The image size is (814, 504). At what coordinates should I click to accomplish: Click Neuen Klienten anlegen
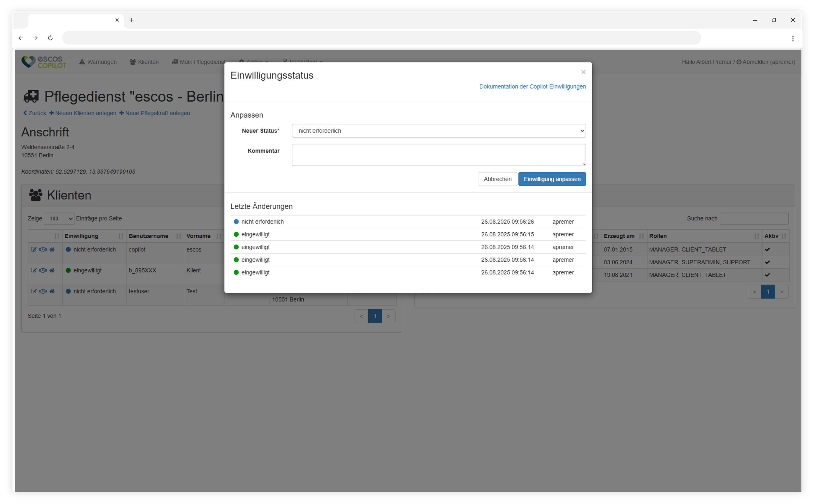pos(83,113)
